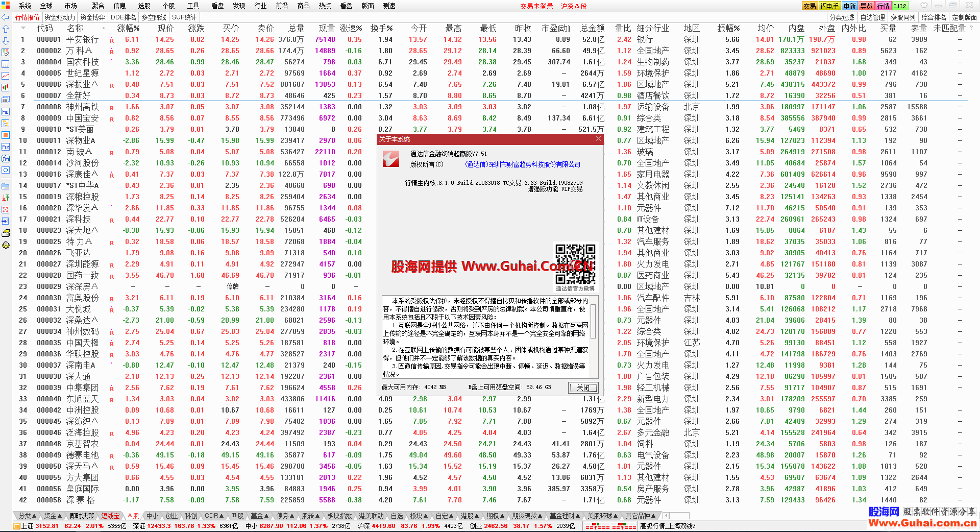Click the formula f(x) icon in sidebar
980x532 pixels.
6,158
